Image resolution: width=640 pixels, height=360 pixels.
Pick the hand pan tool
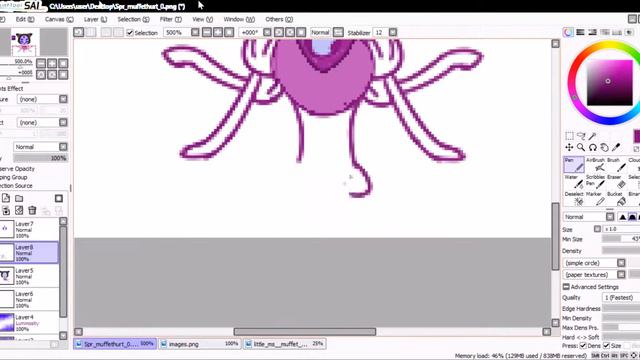pos(604,147)
